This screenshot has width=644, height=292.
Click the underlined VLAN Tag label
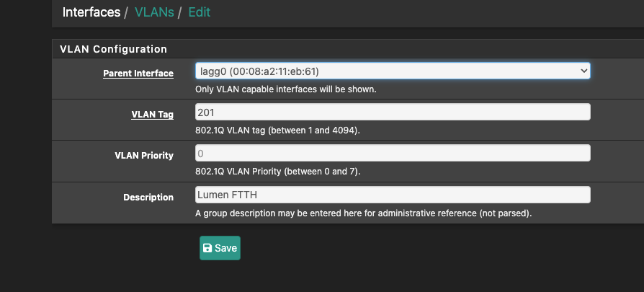click(153, 115)
